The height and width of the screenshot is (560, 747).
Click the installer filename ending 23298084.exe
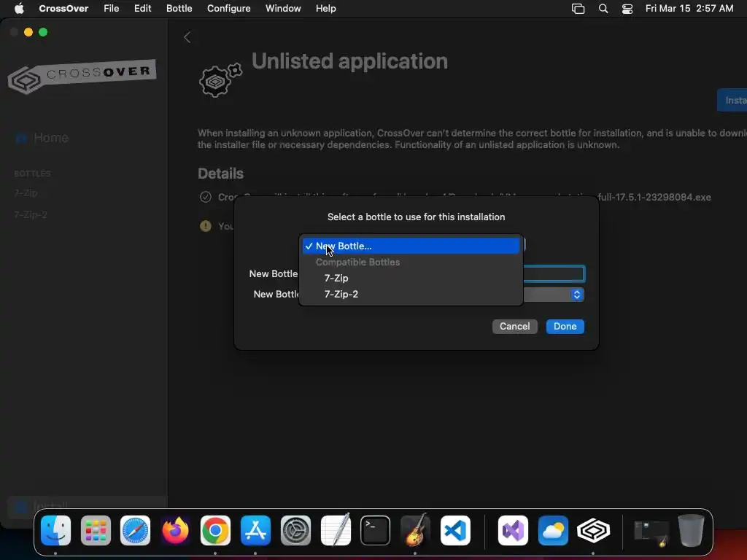(654, 197)
